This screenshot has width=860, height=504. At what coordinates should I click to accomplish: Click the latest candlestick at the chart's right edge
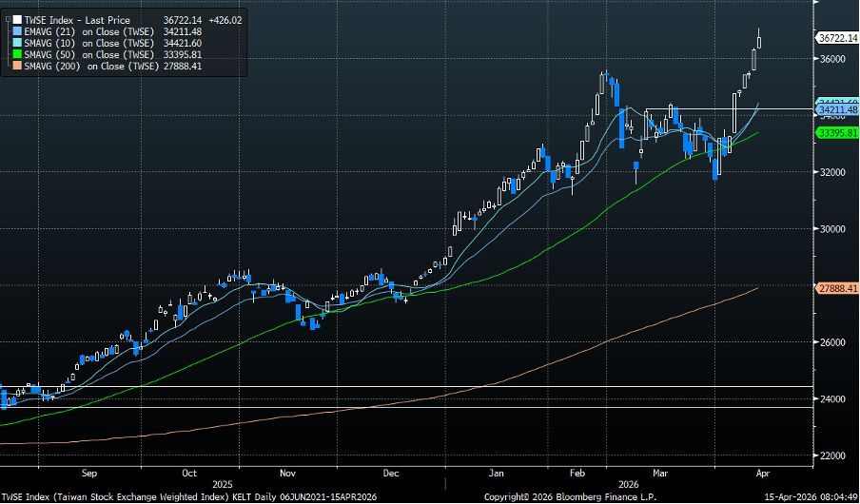(759, 40)
